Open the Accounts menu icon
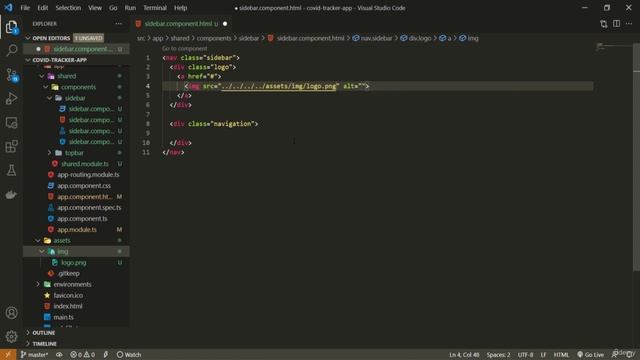This screenshot has height=360, width=640. (x=11, y=313)
